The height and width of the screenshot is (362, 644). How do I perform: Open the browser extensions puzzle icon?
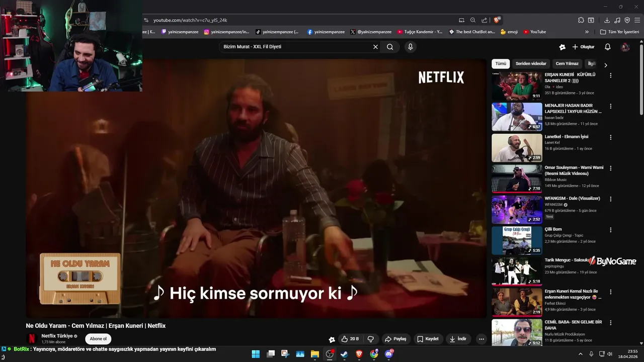581,20
